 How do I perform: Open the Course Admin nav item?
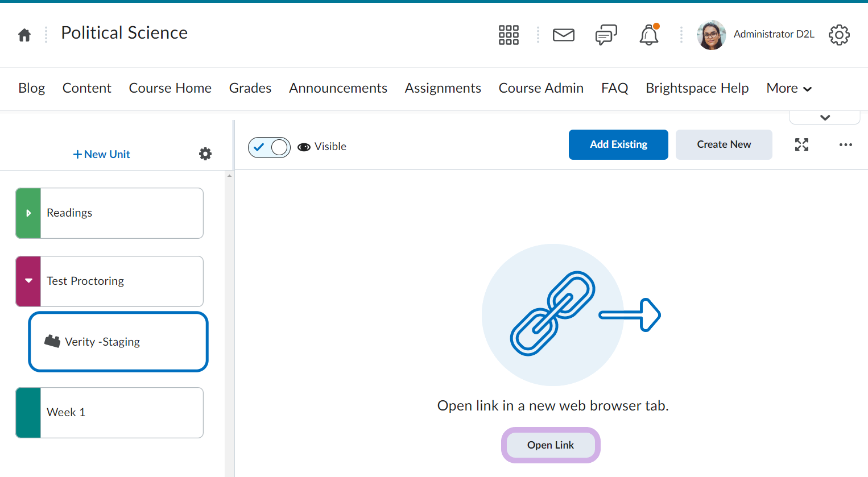pos(541,88)
